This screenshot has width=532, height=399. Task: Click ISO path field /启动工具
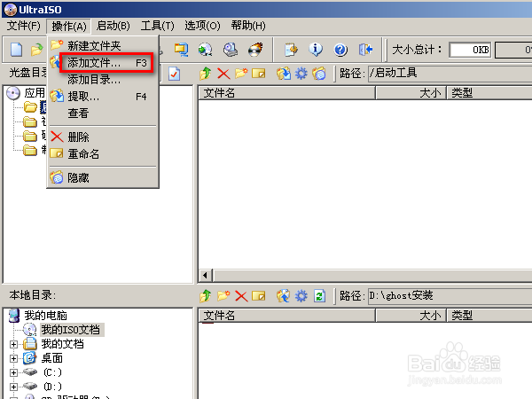click(450, 74)
